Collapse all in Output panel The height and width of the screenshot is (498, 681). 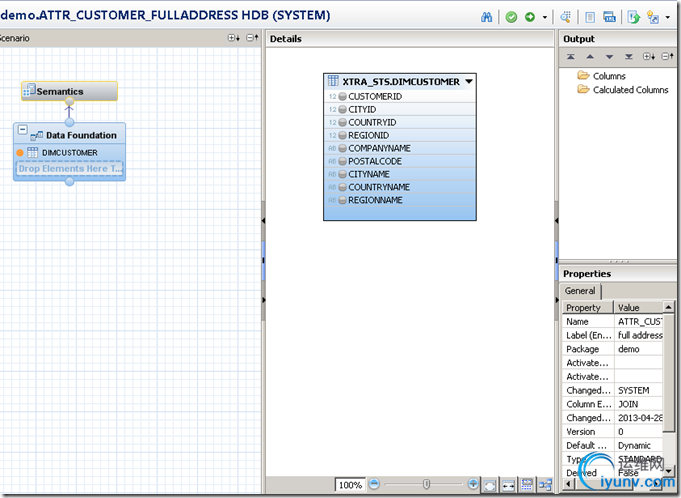[x=667, y=57]
